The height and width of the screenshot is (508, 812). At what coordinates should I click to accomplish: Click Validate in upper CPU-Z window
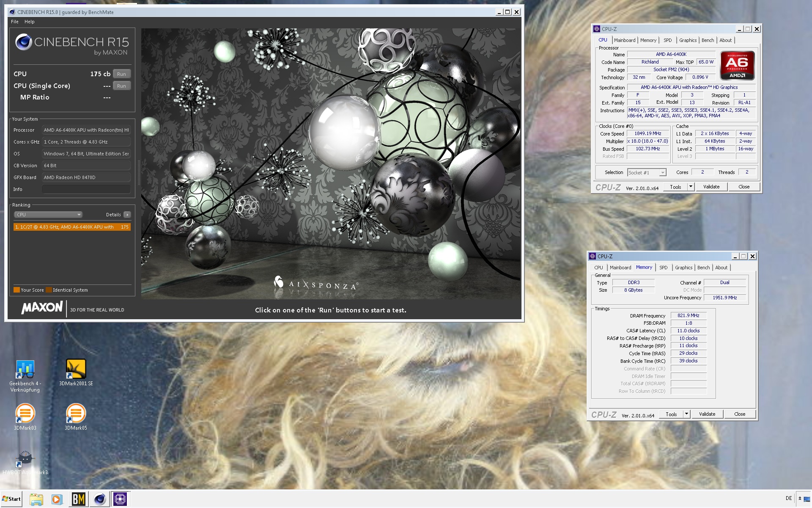(711, 187)
